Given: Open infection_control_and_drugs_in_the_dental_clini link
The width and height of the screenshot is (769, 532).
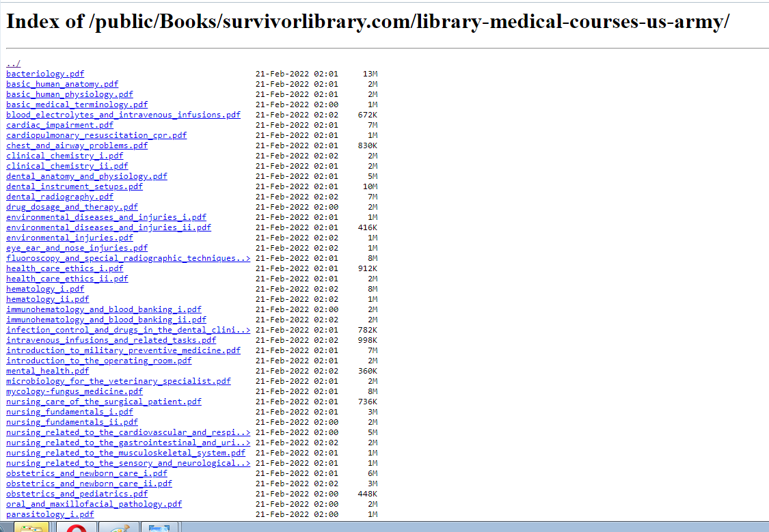Looking at the screenshot, I should click(x=129, y=331).
